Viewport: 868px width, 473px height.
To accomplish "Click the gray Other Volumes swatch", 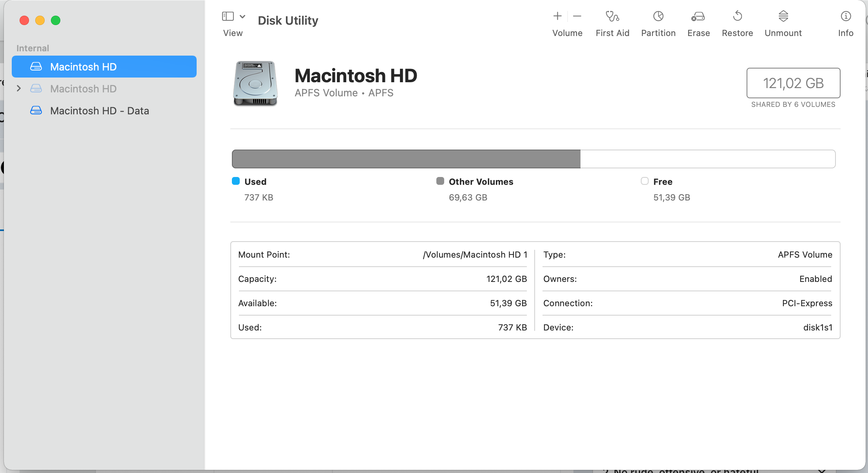I will [x=440, y=181].
